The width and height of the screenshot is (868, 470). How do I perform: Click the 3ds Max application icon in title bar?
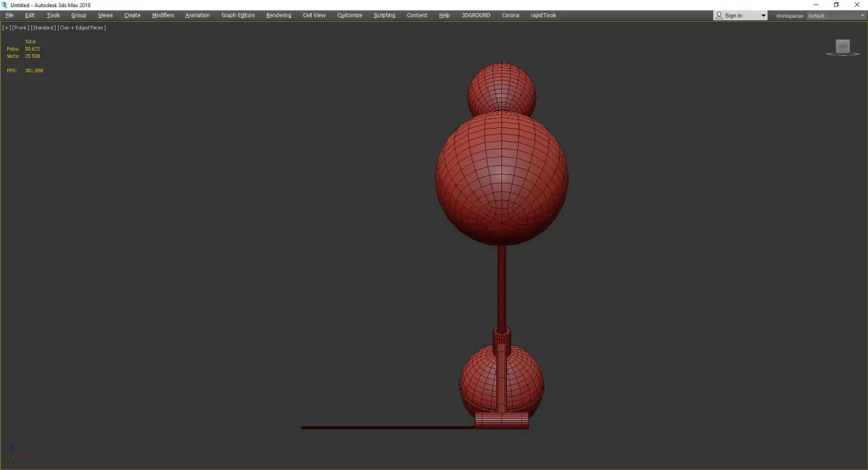pyautogui.click(x=5, y=4)
